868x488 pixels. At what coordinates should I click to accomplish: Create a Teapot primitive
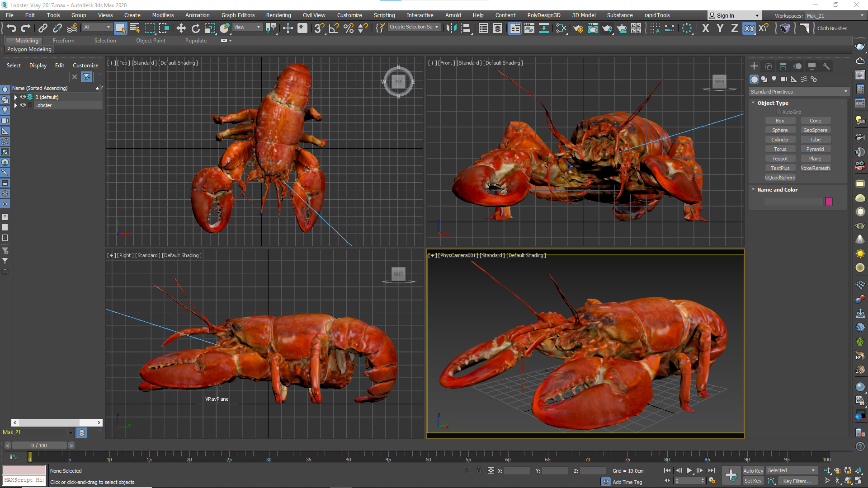click(780, 159)
